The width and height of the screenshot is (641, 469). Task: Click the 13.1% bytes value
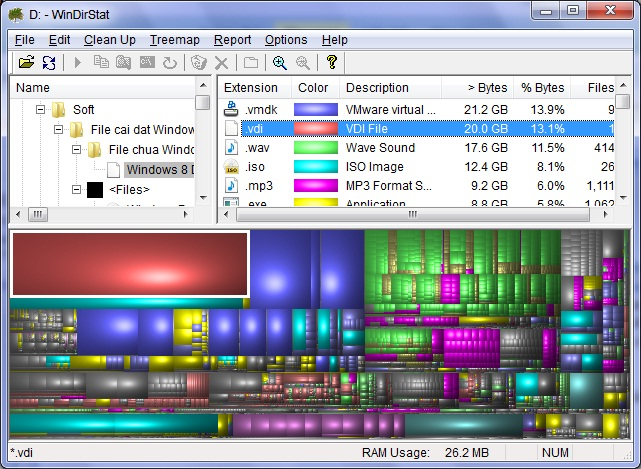tap(547, 129)
